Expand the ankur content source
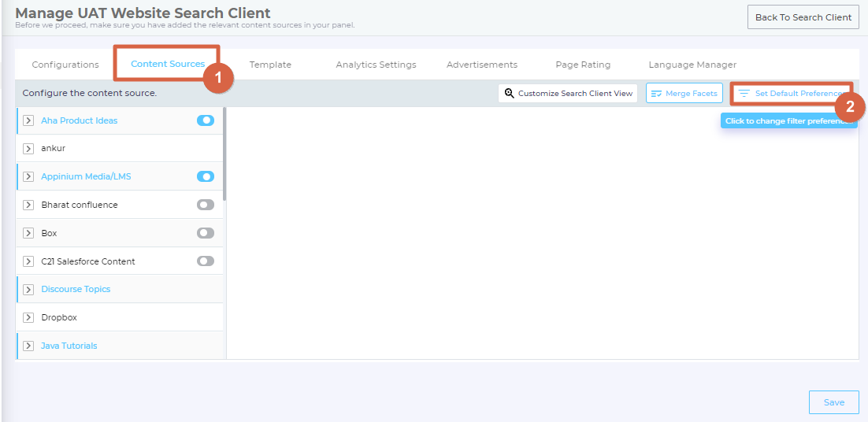 [x=28, y=149]
